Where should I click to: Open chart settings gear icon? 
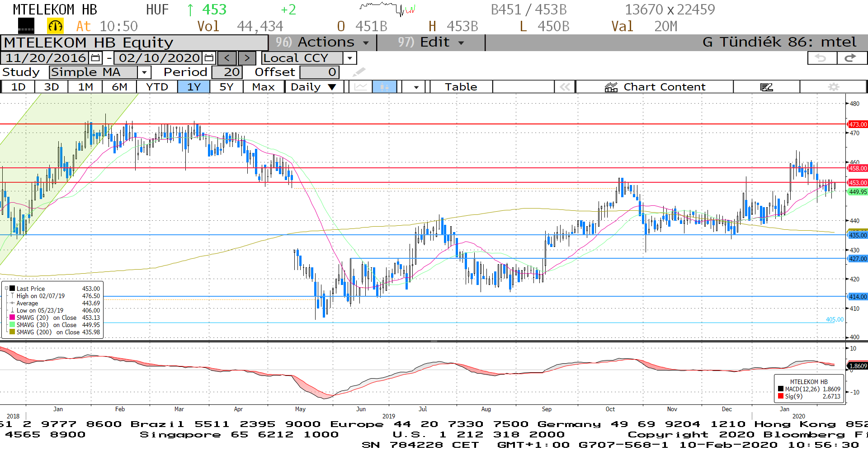pyautogui.click(x=833, y=87)
